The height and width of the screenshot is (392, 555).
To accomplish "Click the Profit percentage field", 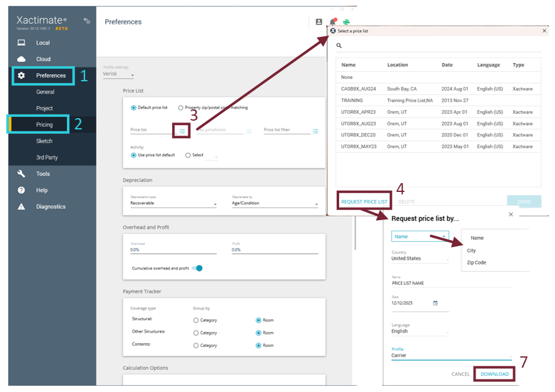I will [275, 250].
